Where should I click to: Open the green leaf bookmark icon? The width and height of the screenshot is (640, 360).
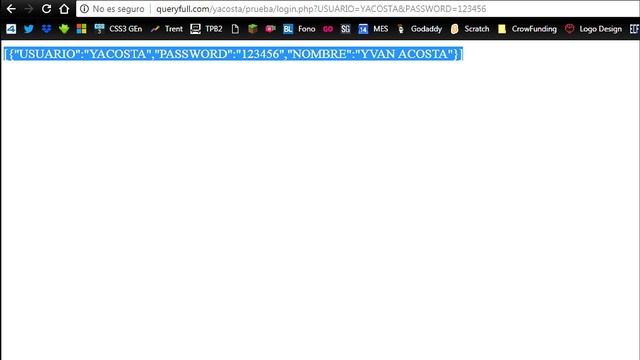pos(64,29)
